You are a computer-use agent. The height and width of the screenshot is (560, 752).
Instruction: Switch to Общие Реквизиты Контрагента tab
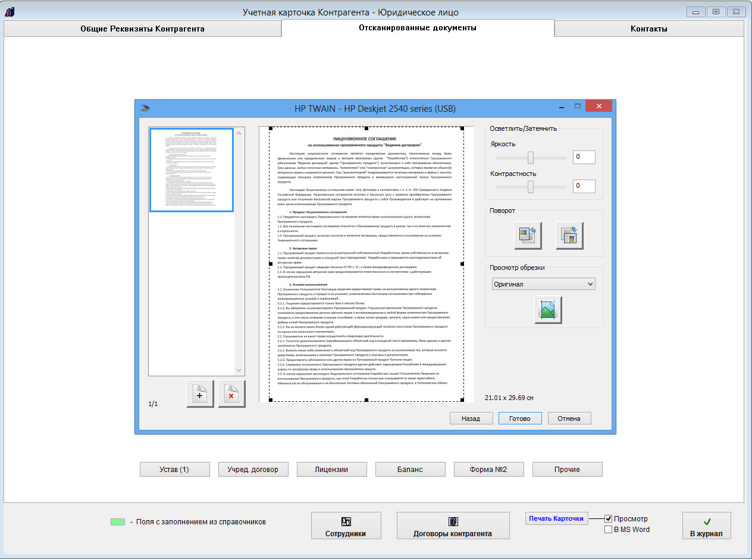pyautogui.click(x=142, y=29)
